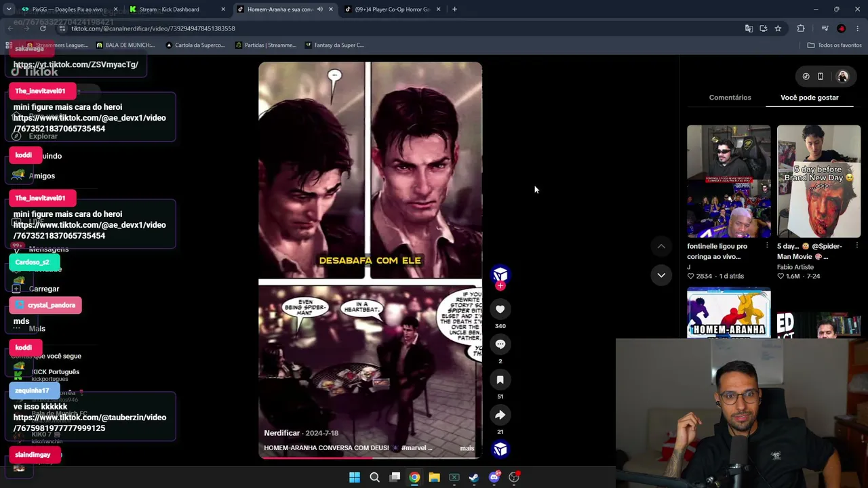Expand the video description with 'mais'
This screenshot has height=488, width=868.
[467, 448]
